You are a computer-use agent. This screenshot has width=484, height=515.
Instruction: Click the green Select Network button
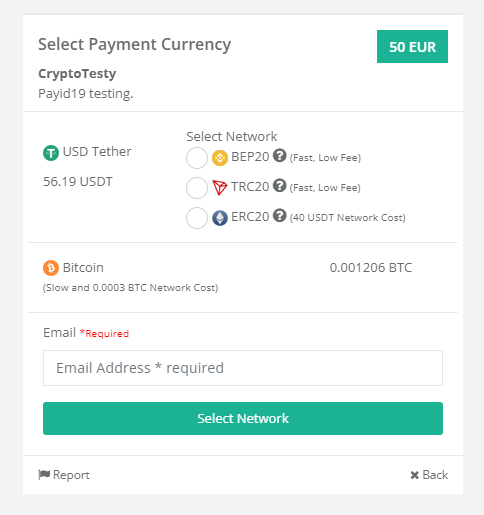243,418
